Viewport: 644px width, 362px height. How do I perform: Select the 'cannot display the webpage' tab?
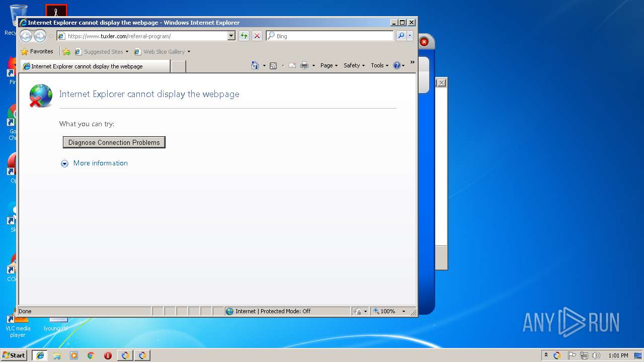[x=95, y=66]
